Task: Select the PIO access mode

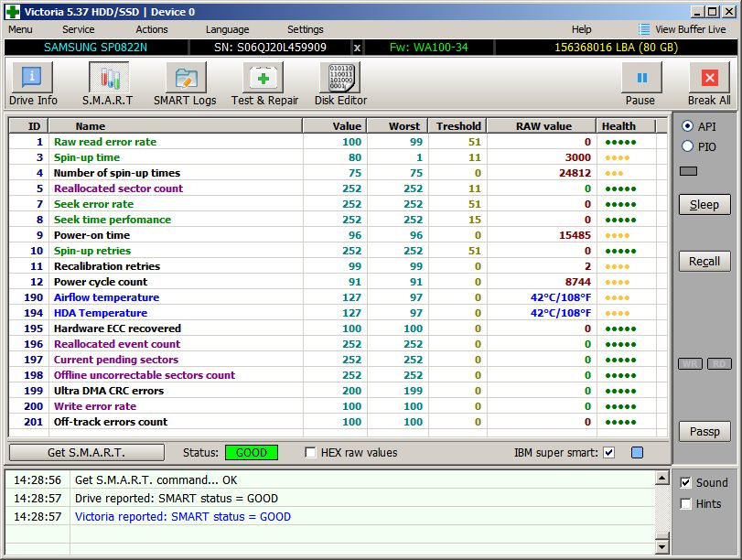Action: point(688,146)
